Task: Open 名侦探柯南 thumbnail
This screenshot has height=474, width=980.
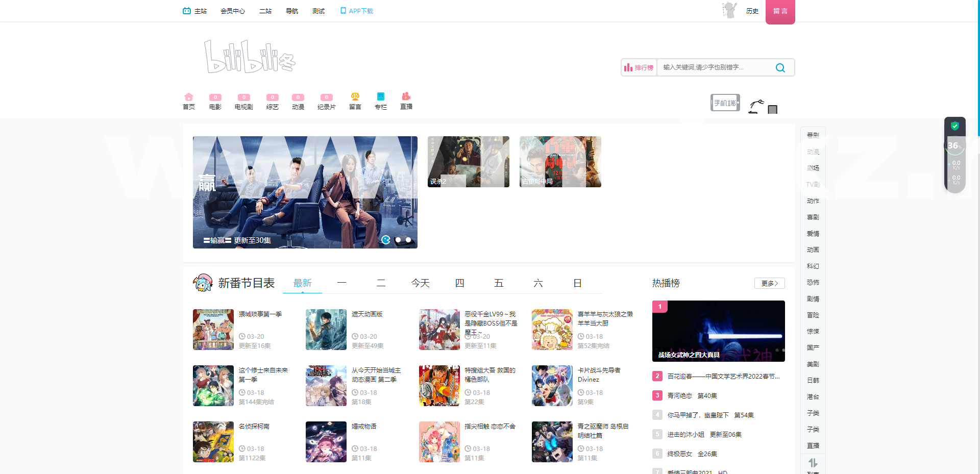Action: pyautogui.click(x=213, y=442)
